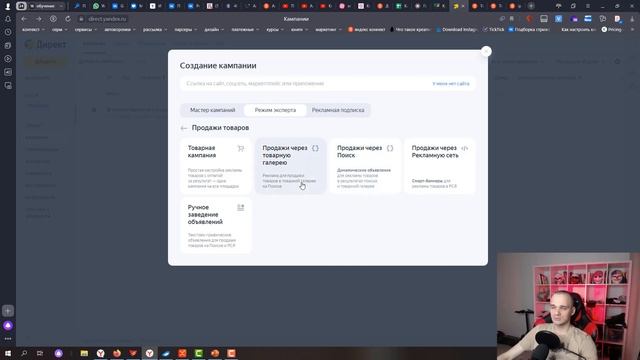Open Alice assistant icon on taskbar

pyautogui.click(x=59, y=353)
